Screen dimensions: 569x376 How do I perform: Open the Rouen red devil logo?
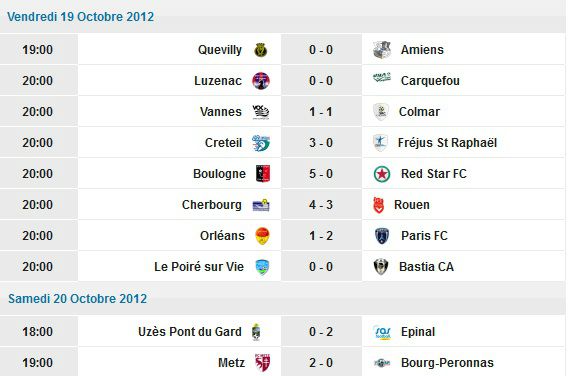[x=378, y=205]
